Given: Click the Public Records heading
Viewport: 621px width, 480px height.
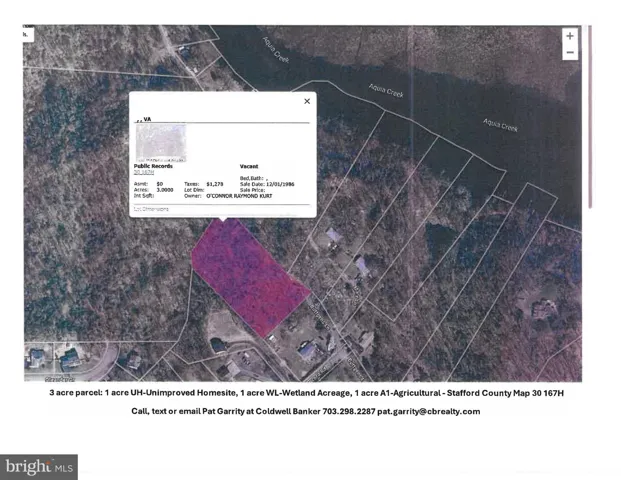Looking at the screenshot, I should coord(152,164).
